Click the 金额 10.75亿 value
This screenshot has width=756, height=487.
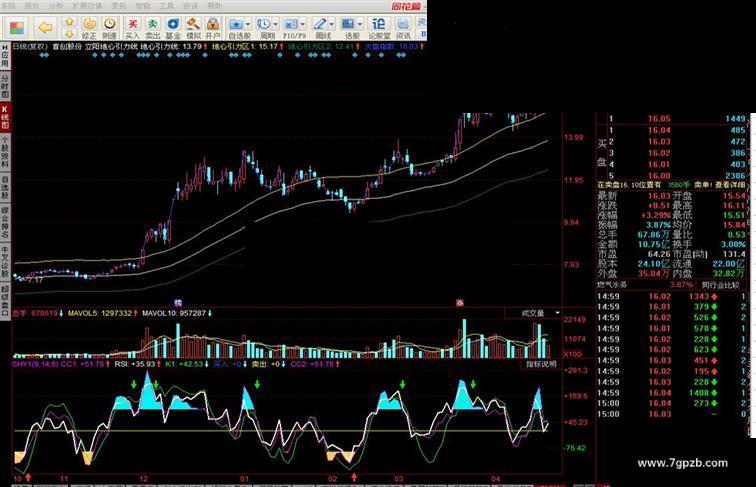653,244
